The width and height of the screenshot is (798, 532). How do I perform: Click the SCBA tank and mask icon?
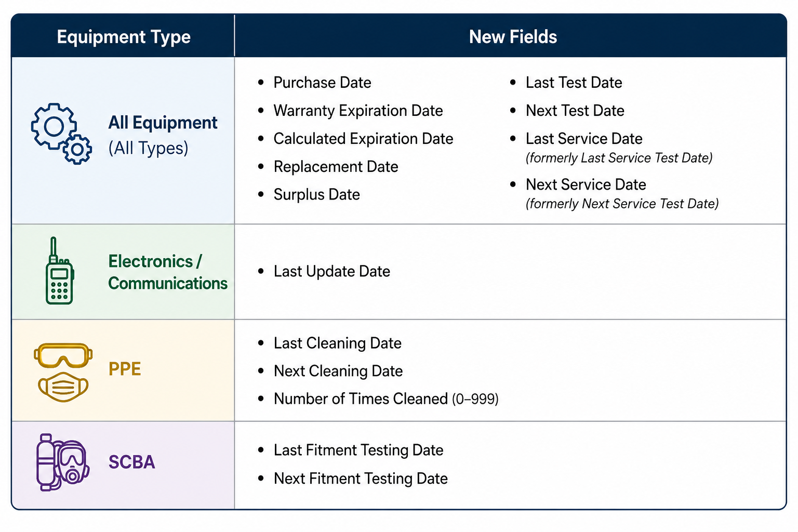pos(63,462)
